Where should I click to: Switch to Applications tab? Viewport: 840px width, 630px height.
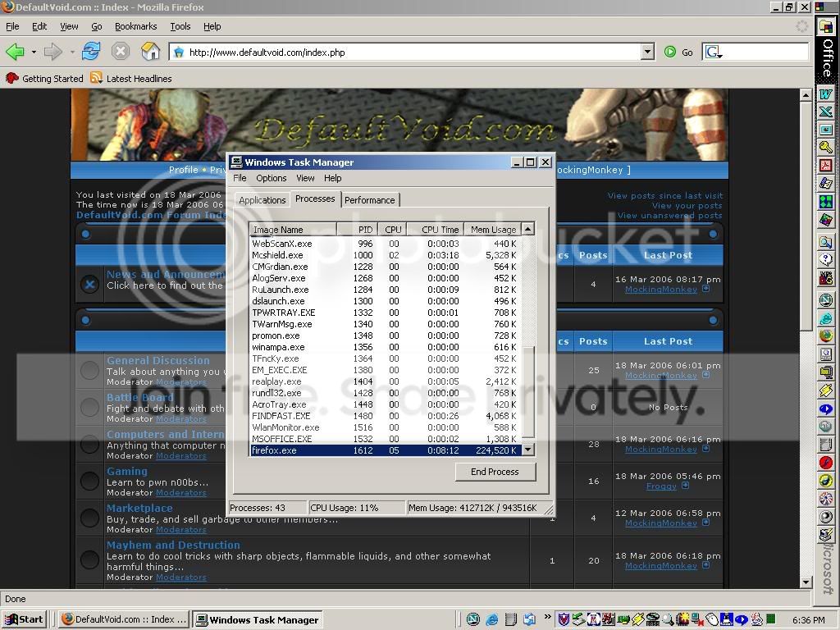point(262,200)
